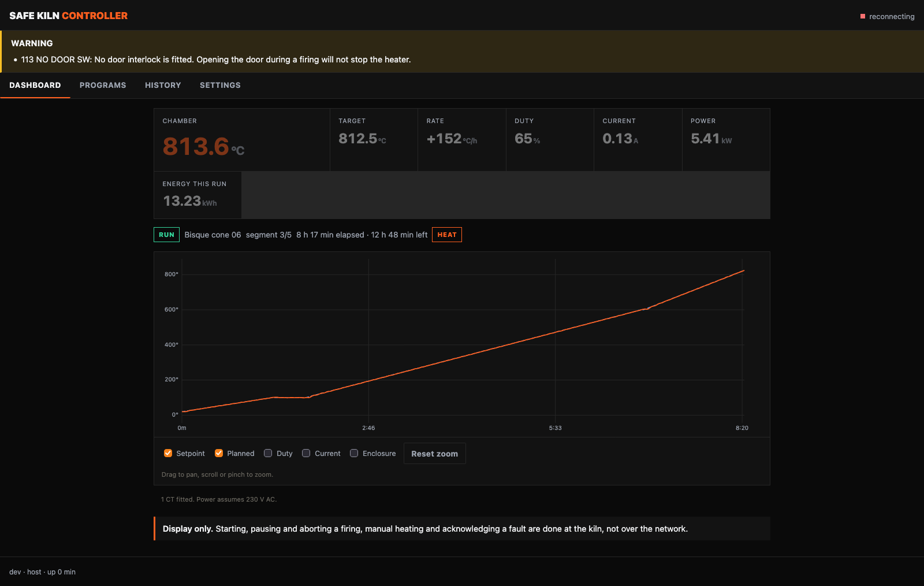
Task: Click the 'Display only.' notice text
Action: tap(188, 529)
